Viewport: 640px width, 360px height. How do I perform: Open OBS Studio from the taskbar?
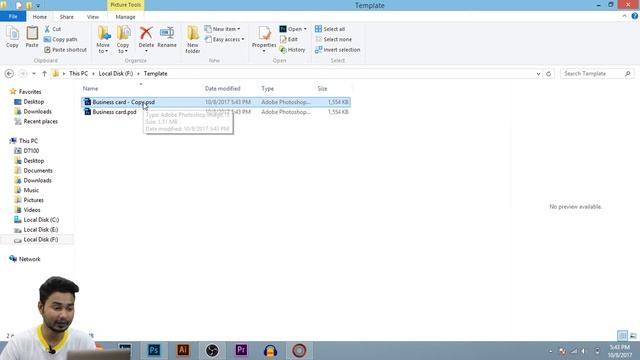(x=212, y=350)
